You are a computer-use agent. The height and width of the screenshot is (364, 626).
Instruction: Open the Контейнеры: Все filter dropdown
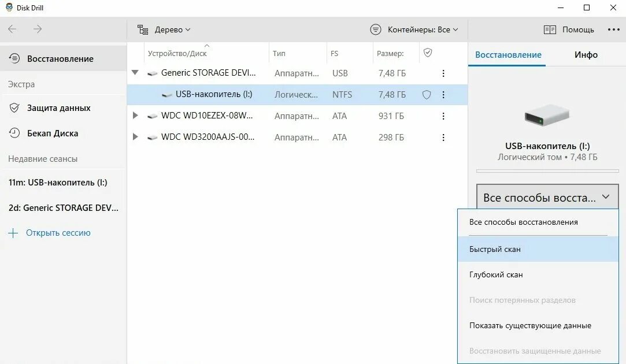click(414, 29)
